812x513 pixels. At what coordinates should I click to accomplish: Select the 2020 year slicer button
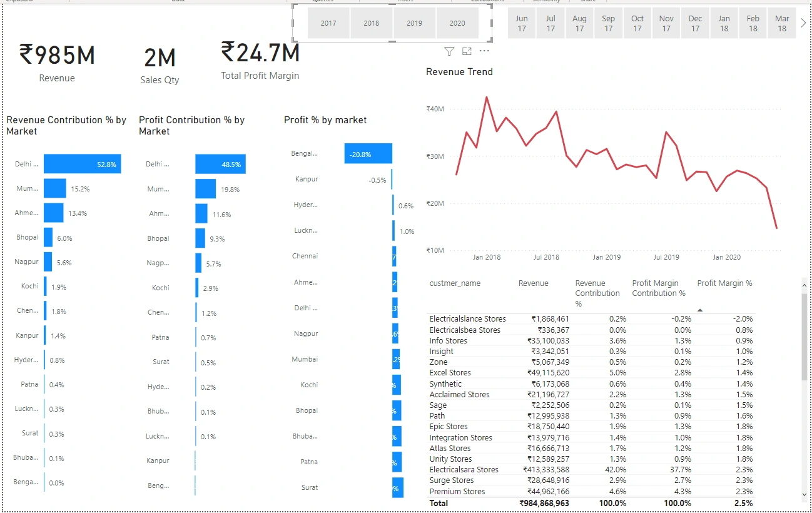click(457, 23)
